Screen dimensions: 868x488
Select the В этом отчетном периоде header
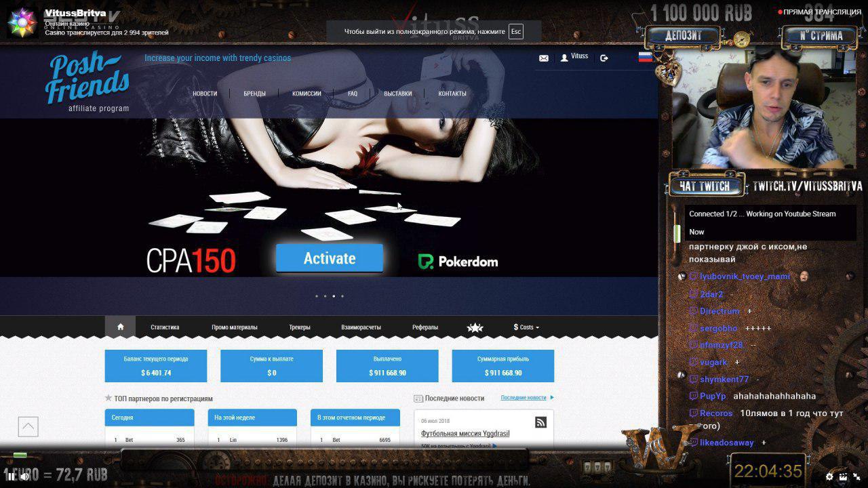pyautogui.click(x=355, y=418)
